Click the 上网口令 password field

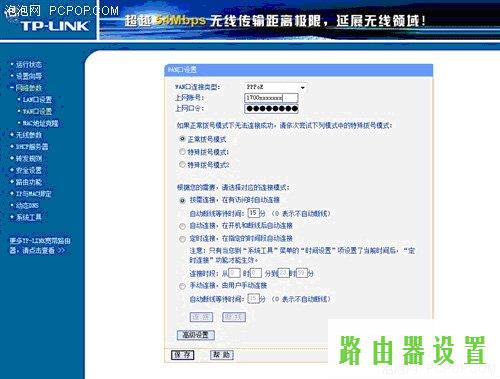pyautogui.click(x=271, y=108)
